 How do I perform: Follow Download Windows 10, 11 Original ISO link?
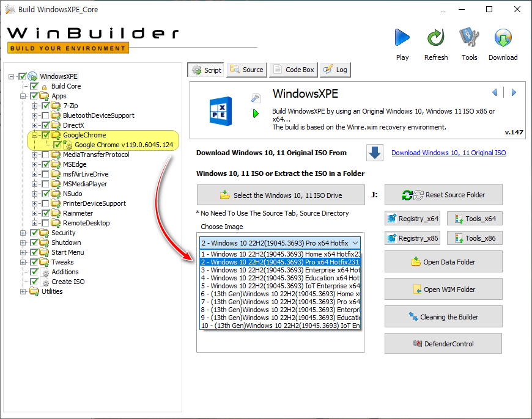(449, 153)
